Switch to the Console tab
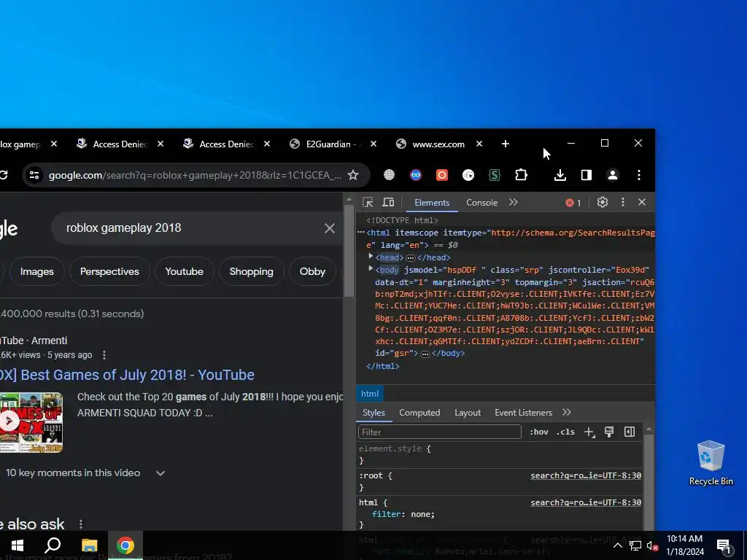Image resolution: width=747 pixels, height=560 pixels. (x=481, y=203)
